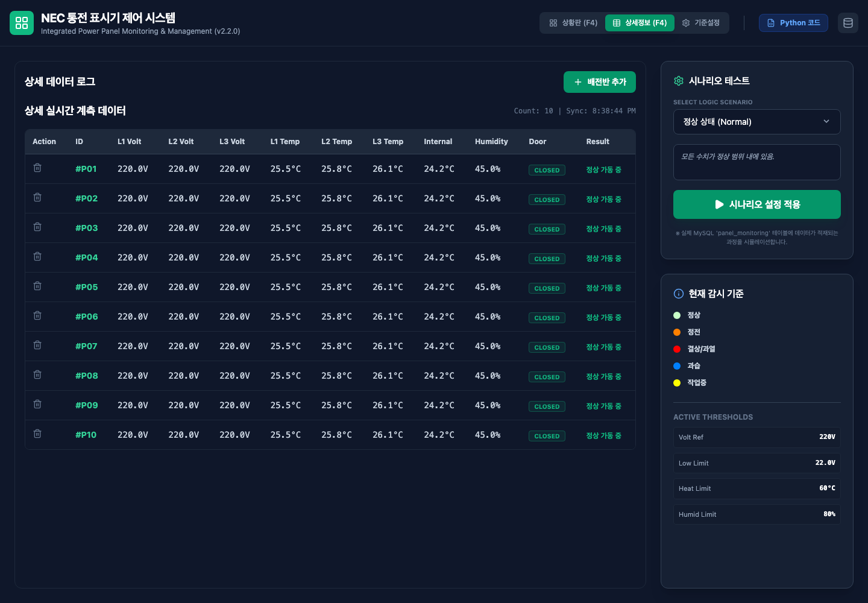Click the #P05 ID cell
The width and height of the screenshot is (868, 603).
(x=87, y=287)
